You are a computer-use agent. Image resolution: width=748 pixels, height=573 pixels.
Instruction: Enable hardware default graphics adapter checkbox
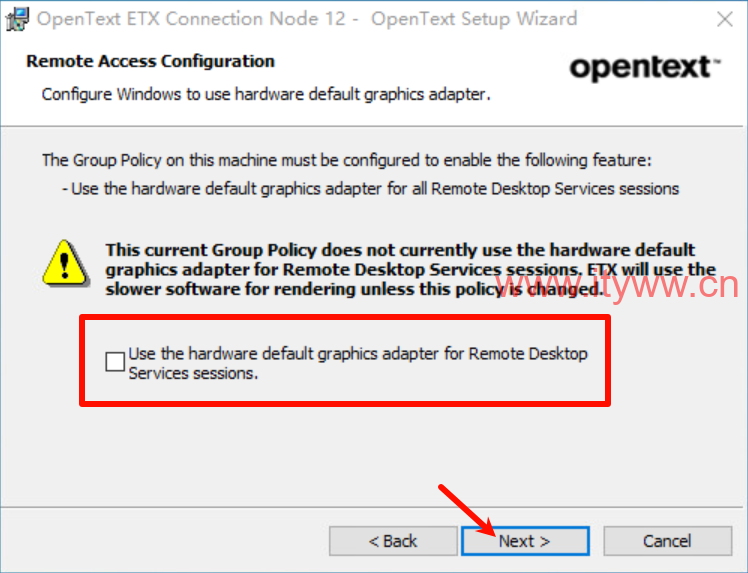click(115, 362)
